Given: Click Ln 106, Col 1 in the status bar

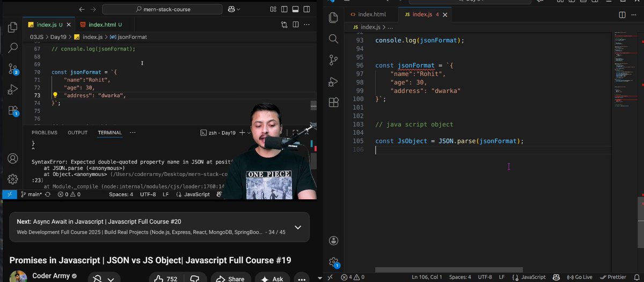Looking at the screenshot, I should click(x=427, y=277).
